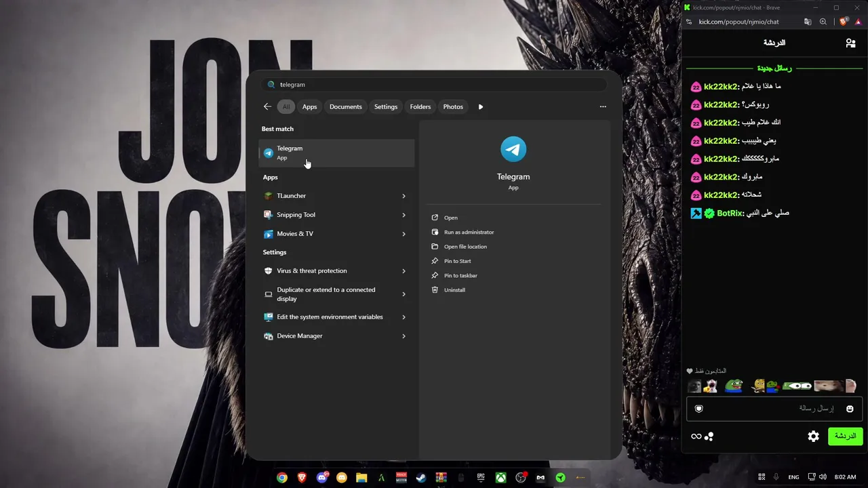Open the emoji picker in chat input

[x=850, y=409]
